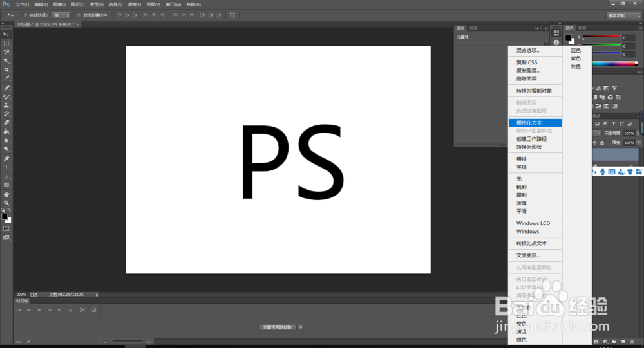Click auto-align layers icon in options bar
Screen dimensions: 644x348
pyautogui.click(x=232, y=15)
